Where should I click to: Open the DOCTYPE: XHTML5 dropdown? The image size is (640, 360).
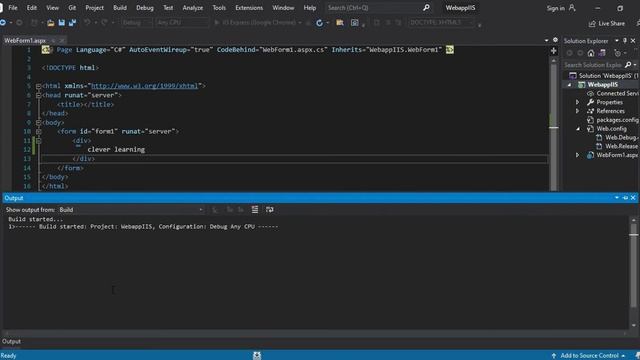[x=442, y=22]
